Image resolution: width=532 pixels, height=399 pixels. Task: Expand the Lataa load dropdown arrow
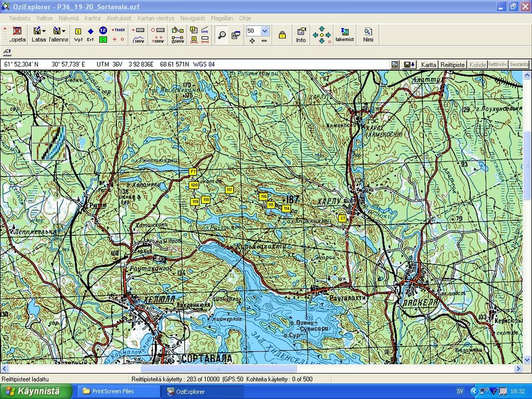[x=44, y=31]
